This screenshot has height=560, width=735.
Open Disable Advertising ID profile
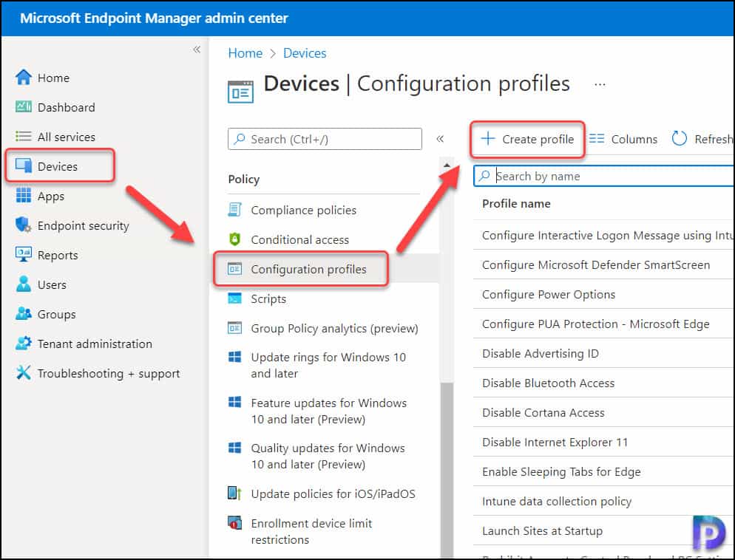tap(541, 354)
